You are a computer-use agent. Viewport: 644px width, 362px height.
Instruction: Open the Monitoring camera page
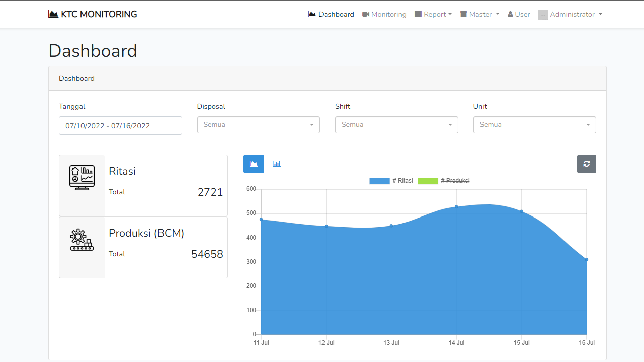tap(384, 14)
